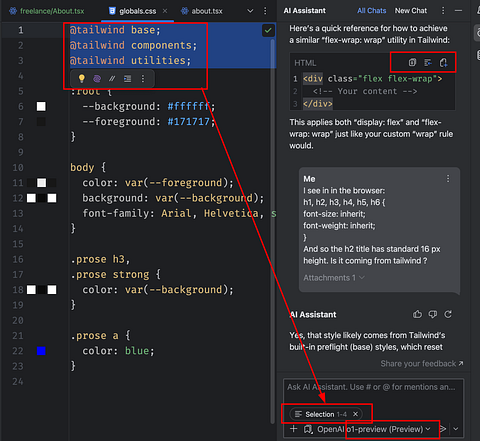Start a New Chat

click(411, 11)
